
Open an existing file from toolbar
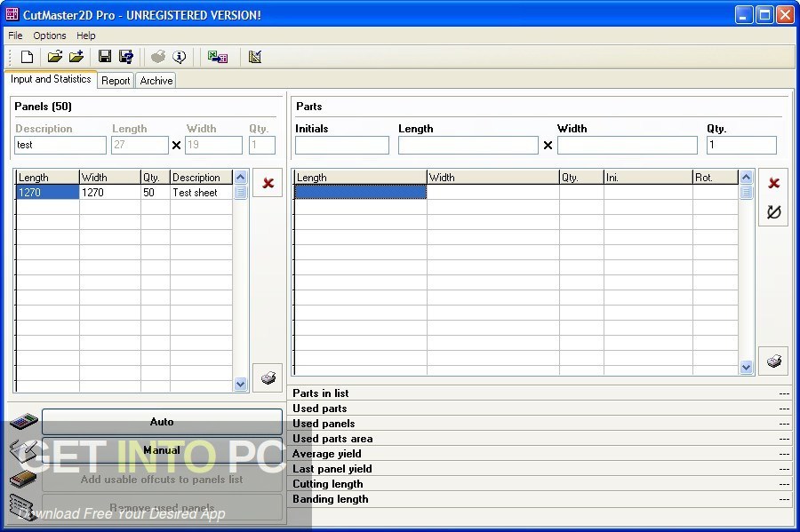point(54,57)
